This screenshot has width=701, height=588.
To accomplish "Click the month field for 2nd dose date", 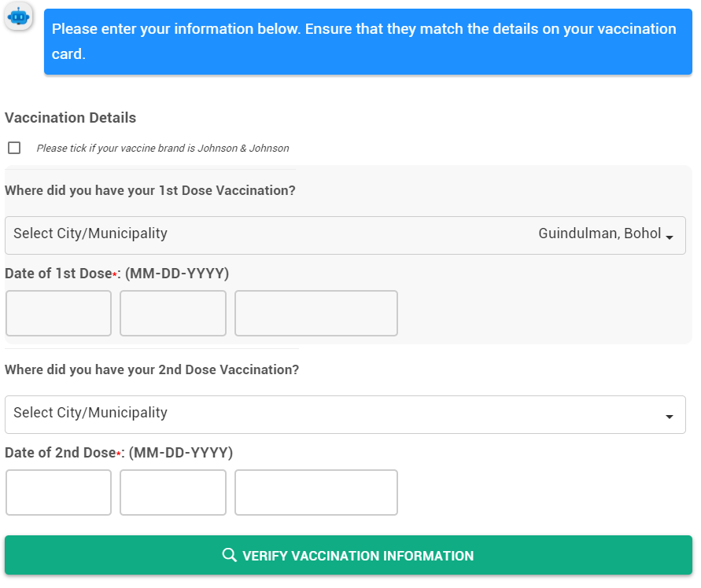I will click(58, 492).
